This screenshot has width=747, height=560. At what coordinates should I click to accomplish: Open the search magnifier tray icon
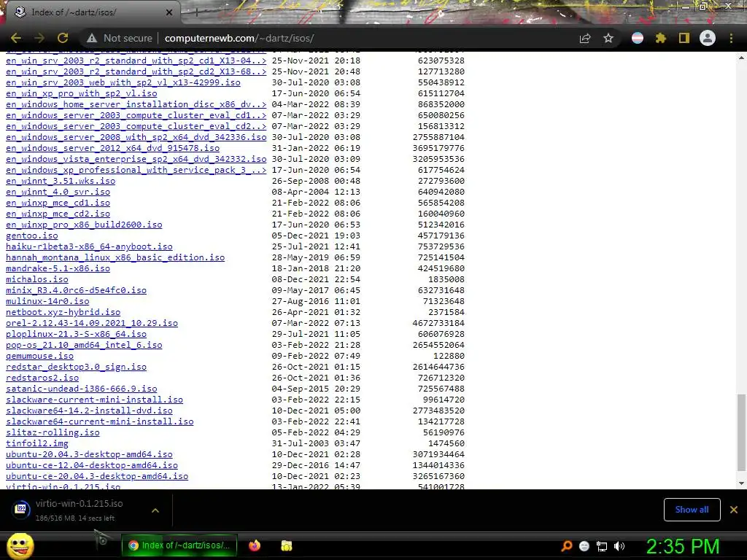pos(566,546)
